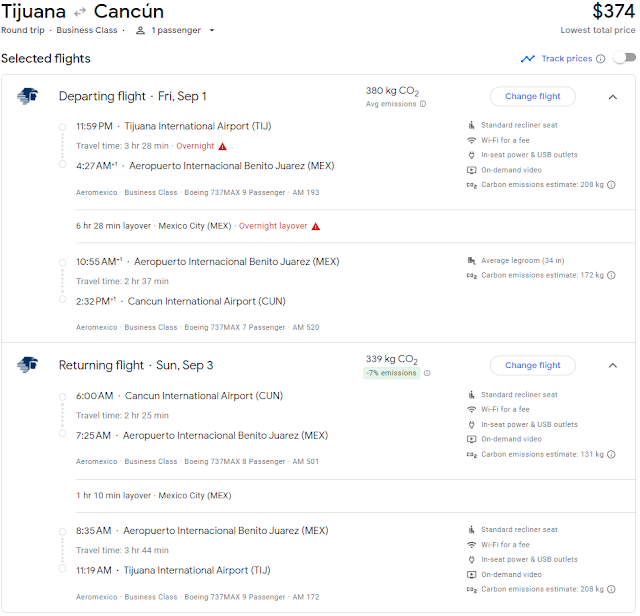Open the 1 passenger dropdown arrow
This screenshot has width=640, height=616.
pyautogui.click(x=213, y=31)
